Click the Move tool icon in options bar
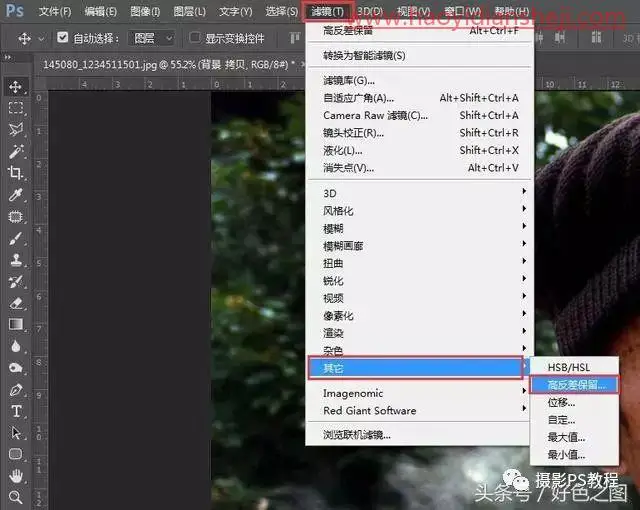The width and height of the screenshot is (640, 510). click(x=24, y=38)
